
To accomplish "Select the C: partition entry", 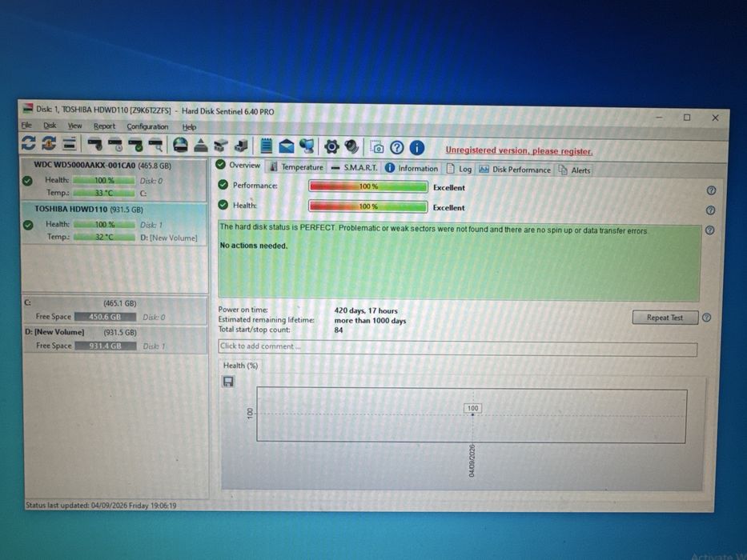I will [x=115, y=310].
